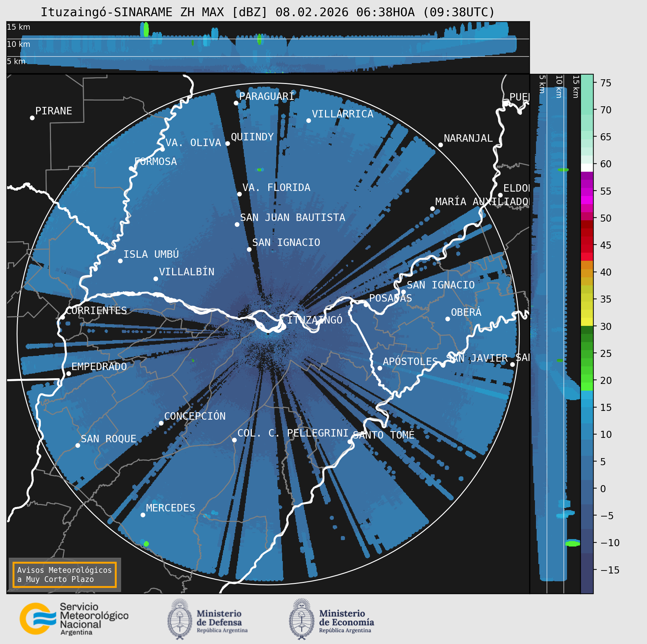This screenshot has height=644, width=647.
Task: Click the green echo spot south of Mercedes
Action: pos(146,544)
